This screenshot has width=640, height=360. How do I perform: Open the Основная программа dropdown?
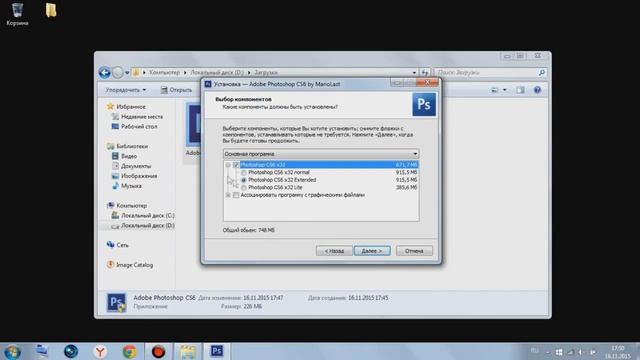[321, 154]
